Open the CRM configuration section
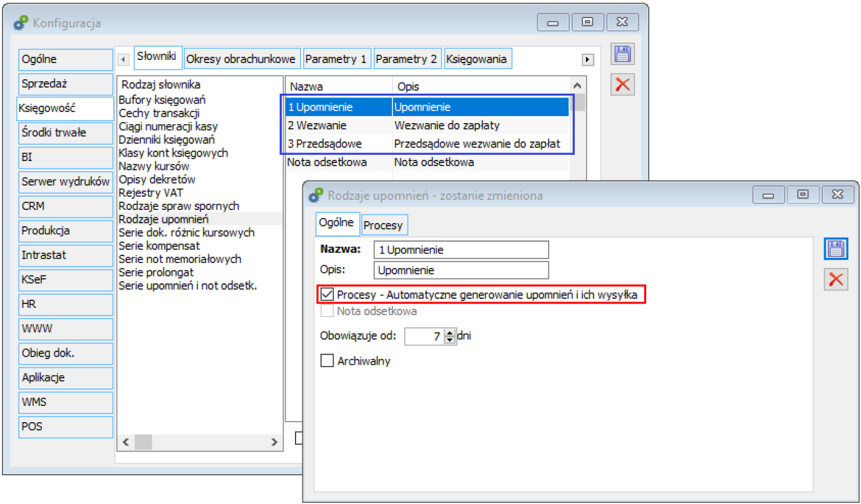The image size is (861, 504). [x=66, y=206]
